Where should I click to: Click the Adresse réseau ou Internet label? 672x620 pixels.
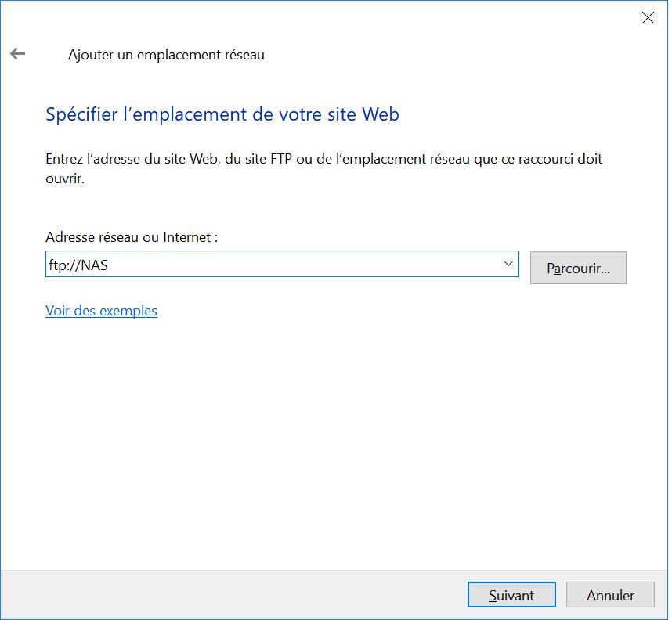132,236
